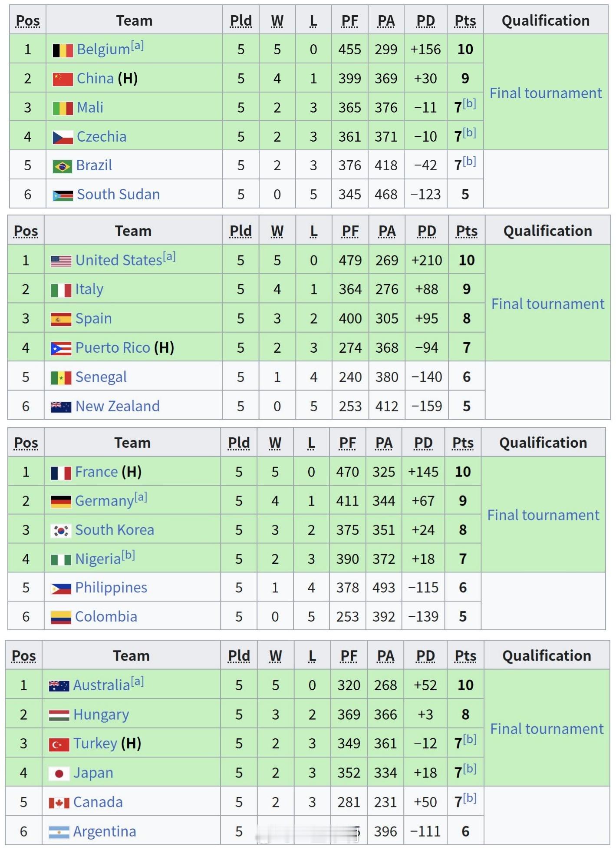Open the United States team link
The image size is (616, 850).
click(119, 261)
